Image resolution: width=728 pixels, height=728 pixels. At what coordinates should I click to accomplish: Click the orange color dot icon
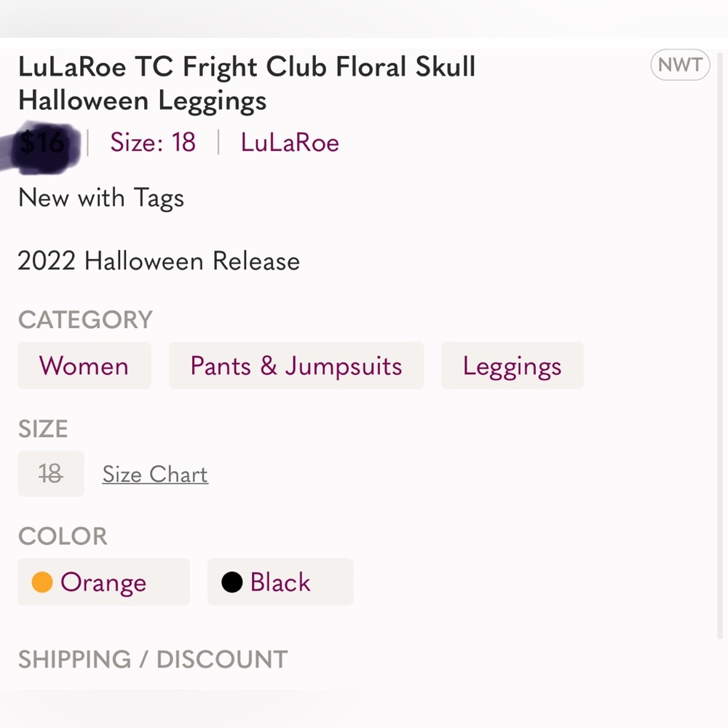click(x=44, y=582)
